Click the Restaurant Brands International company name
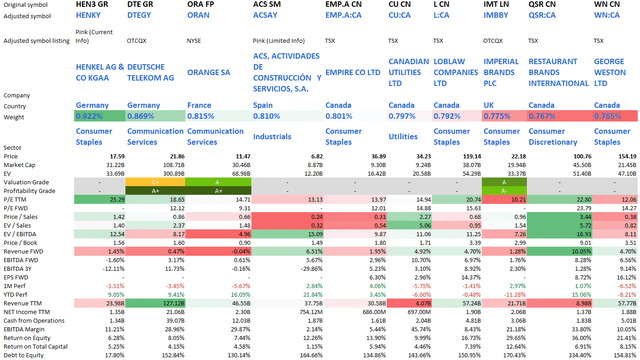The image size is (640, 360). [558, 72]
